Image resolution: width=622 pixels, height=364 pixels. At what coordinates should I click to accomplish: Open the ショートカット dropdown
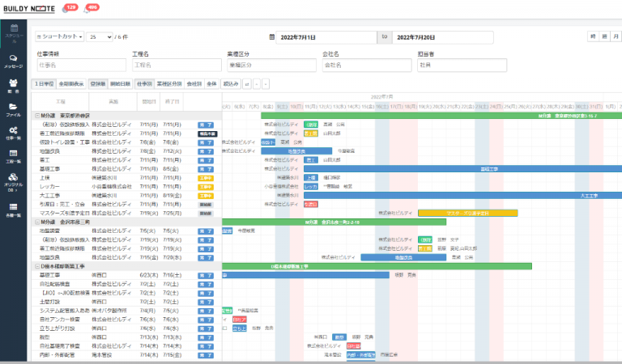point(59,37)
